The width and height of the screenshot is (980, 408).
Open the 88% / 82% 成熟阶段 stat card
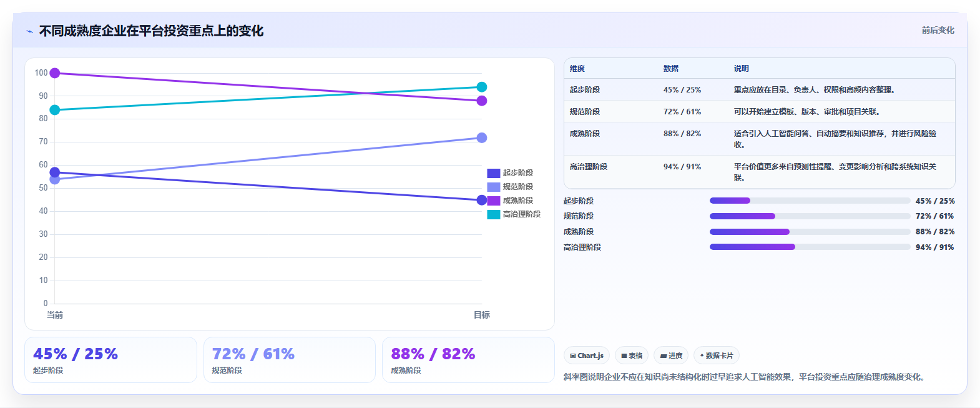pos(468,360)
